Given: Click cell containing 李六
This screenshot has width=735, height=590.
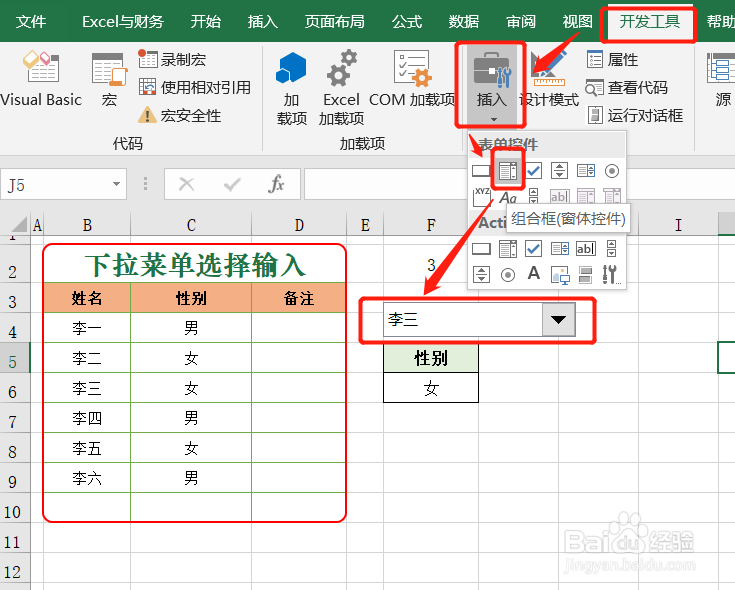Looking at the screenshot, I should 87,478.
